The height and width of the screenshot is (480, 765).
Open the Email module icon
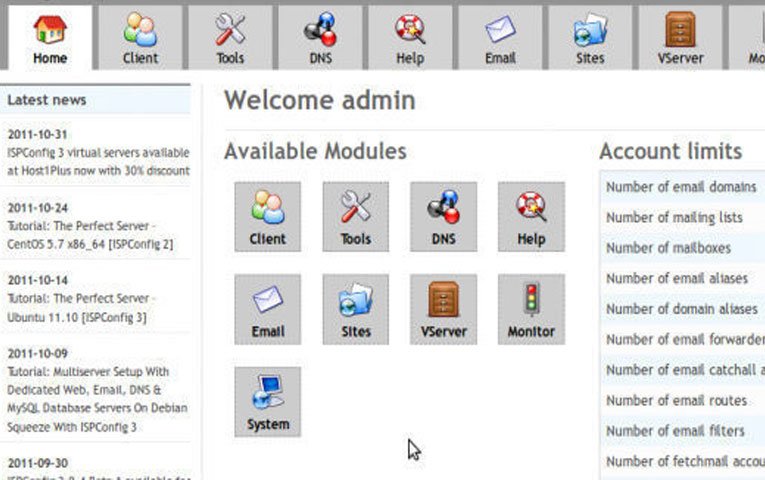267,309
